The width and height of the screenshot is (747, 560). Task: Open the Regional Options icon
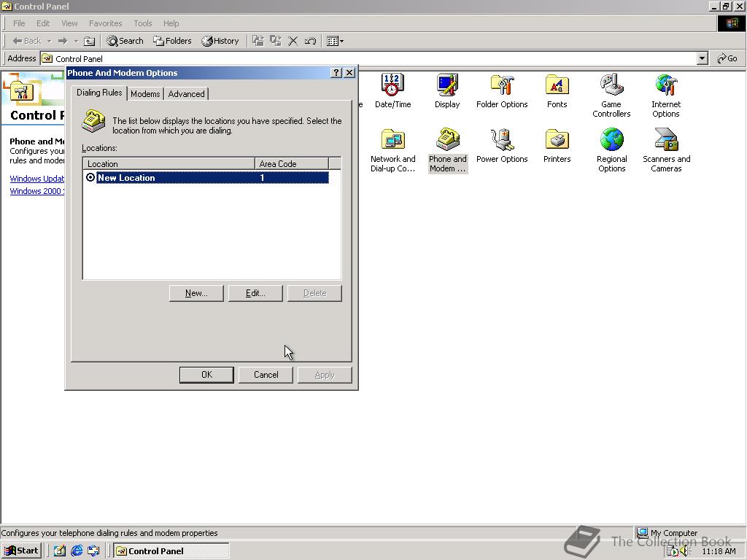click(612, 150)
